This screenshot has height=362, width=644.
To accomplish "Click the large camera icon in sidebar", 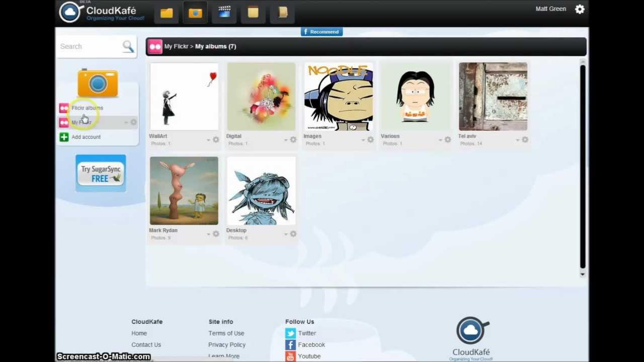I will coord(98,83).
